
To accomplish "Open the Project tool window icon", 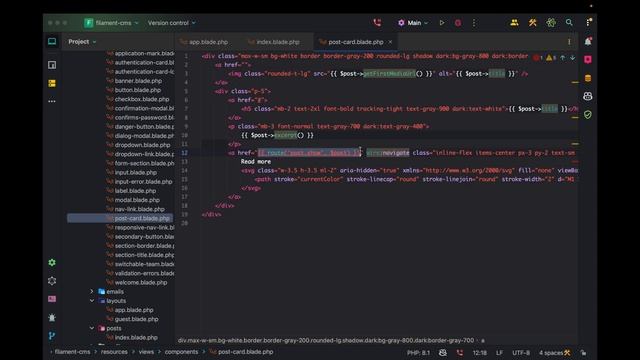I will tap(52, 42).
